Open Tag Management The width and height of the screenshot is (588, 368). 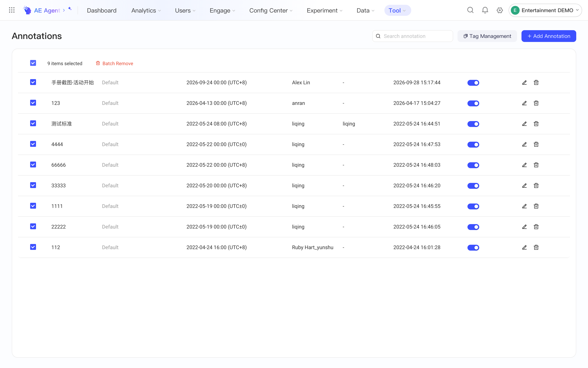click(487, 36)
